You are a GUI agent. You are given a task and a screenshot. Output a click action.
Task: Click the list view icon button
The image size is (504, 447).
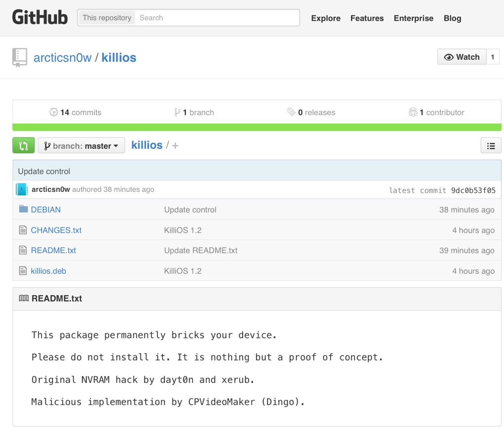pyautogui.click(x=491, y=146)
